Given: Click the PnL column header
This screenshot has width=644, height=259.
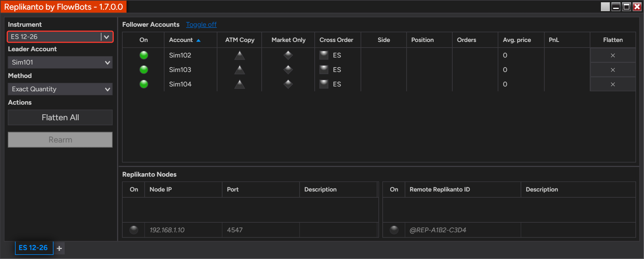Looking at the screenshot, I should [x=567, y=40].
